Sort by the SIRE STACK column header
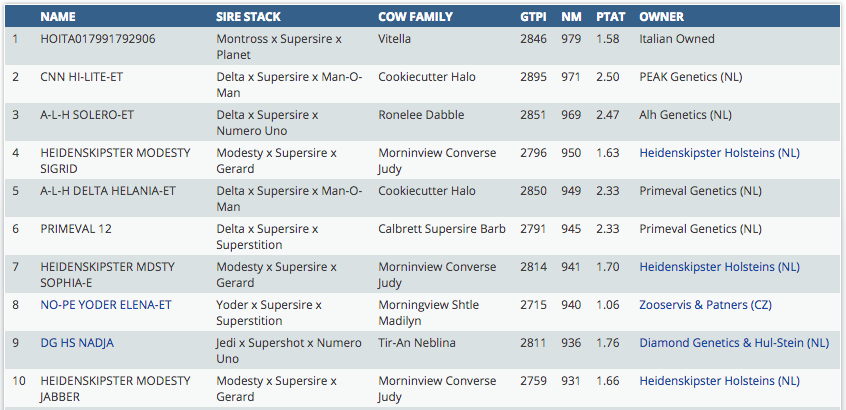846x410 pixels. coord(249,17)
